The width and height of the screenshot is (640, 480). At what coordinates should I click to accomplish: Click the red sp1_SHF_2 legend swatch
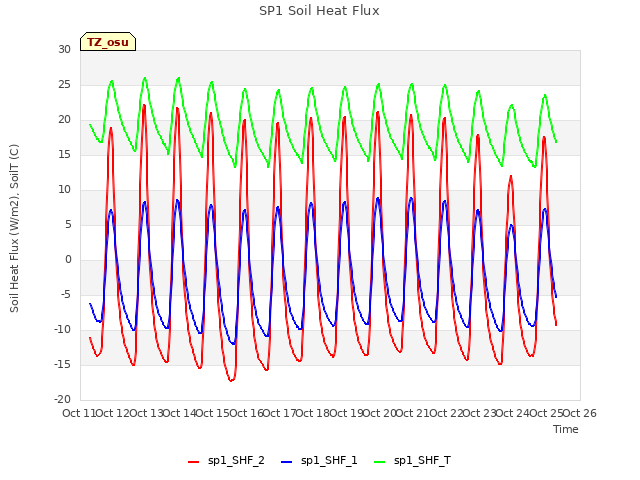[x=193, y=462]
